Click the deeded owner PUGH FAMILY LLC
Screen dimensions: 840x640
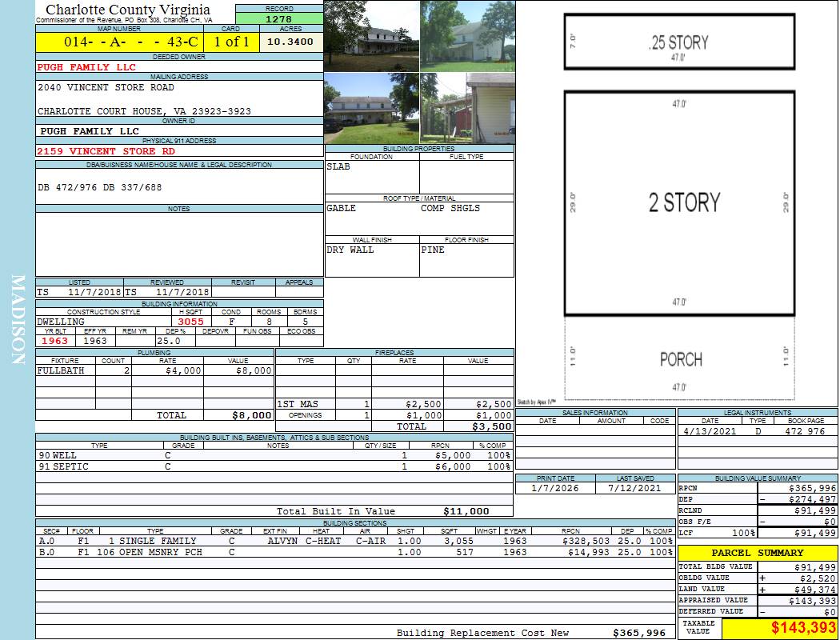[x=87, y=67]
